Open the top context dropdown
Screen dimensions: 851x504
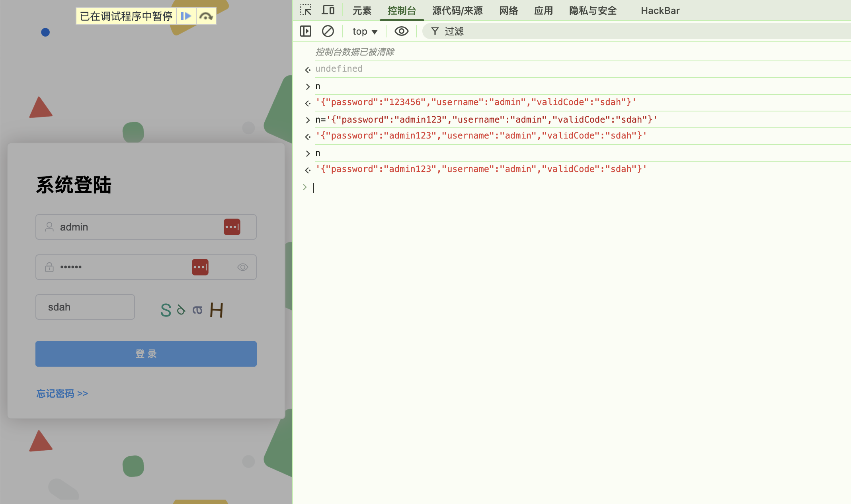(365, 31)
